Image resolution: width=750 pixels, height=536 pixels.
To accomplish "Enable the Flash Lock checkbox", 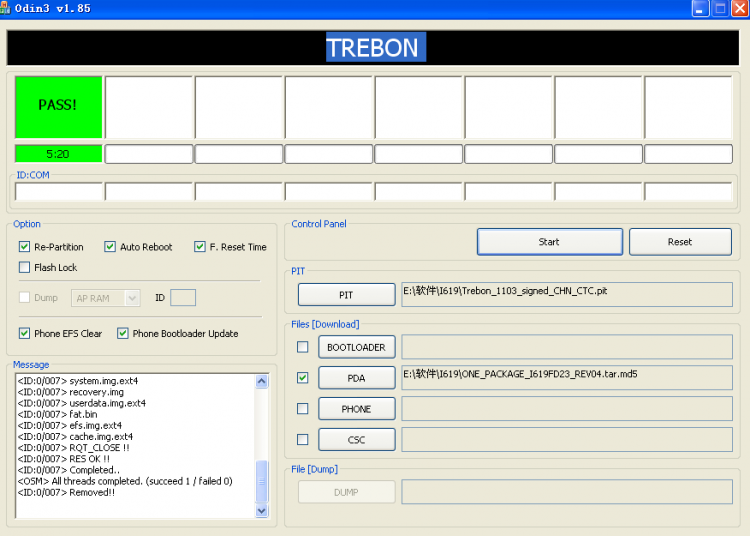I will 25,267.
